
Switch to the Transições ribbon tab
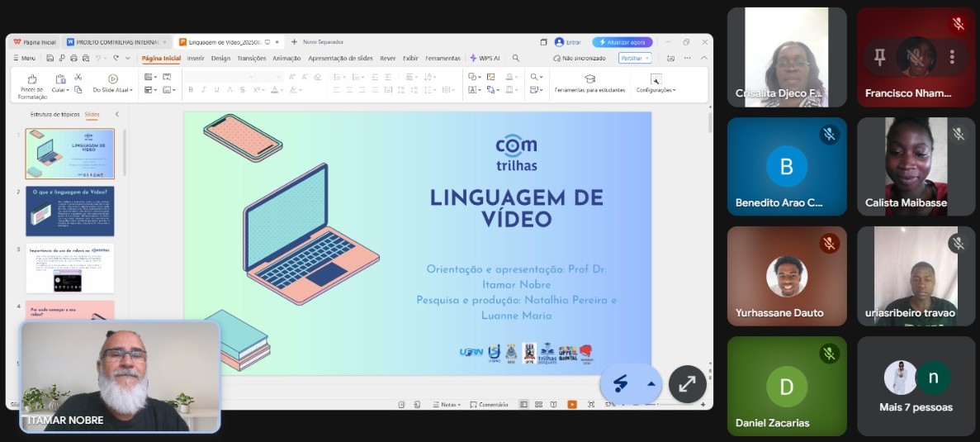pos(252,59)
